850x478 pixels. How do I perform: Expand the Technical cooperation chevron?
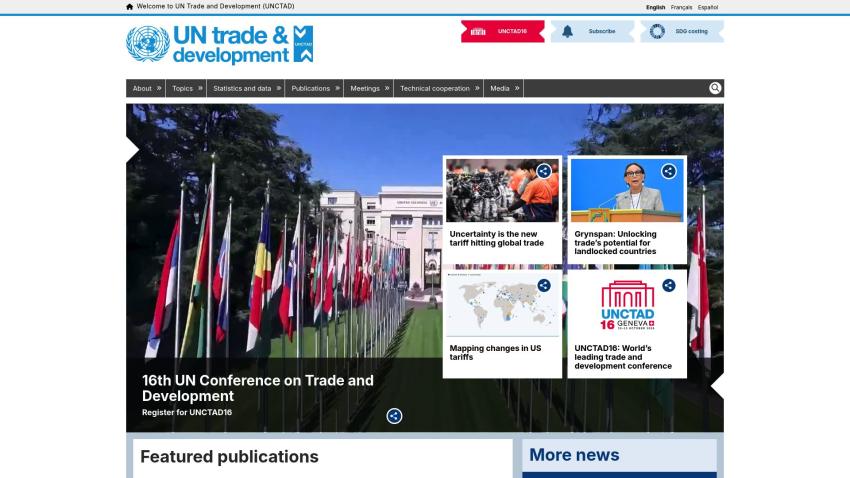pos(477,88)
